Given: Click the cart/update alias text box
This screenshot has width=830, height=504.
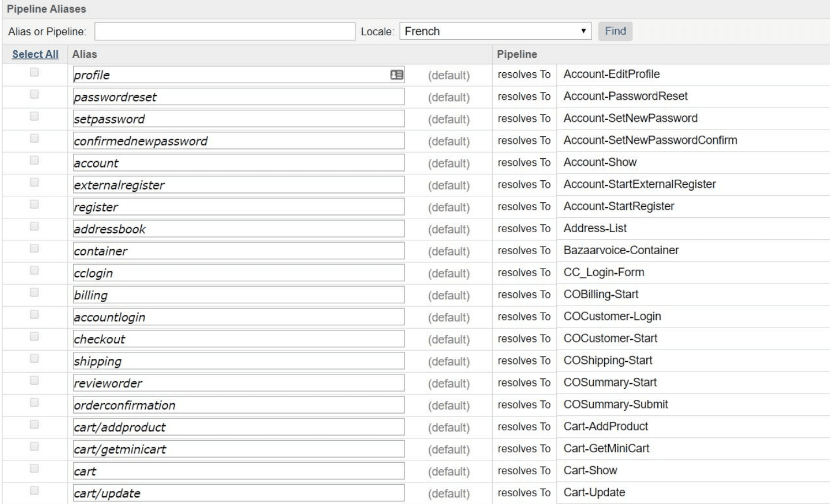Looking at the screenshot, I should 238,494.
